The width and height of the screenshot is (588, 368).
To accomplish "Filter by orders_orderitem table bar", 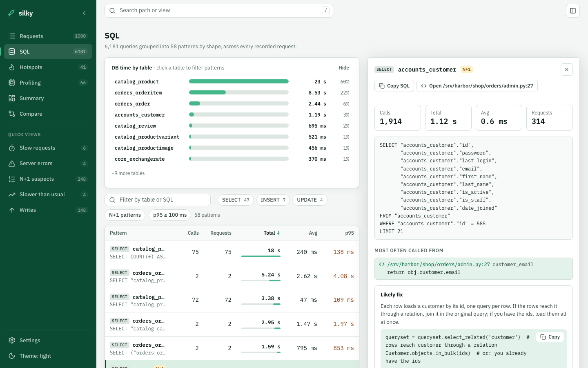I will click(232, 93).
